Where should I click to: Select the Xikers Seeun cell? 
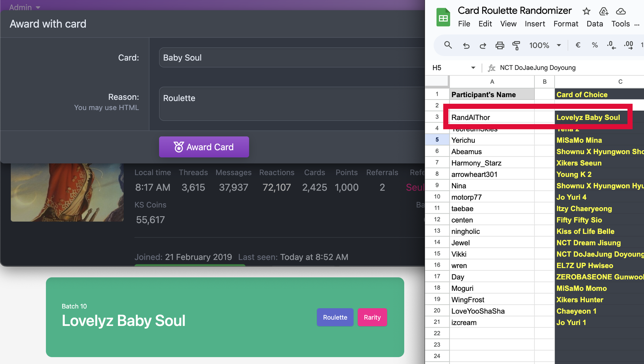(599, 163)
